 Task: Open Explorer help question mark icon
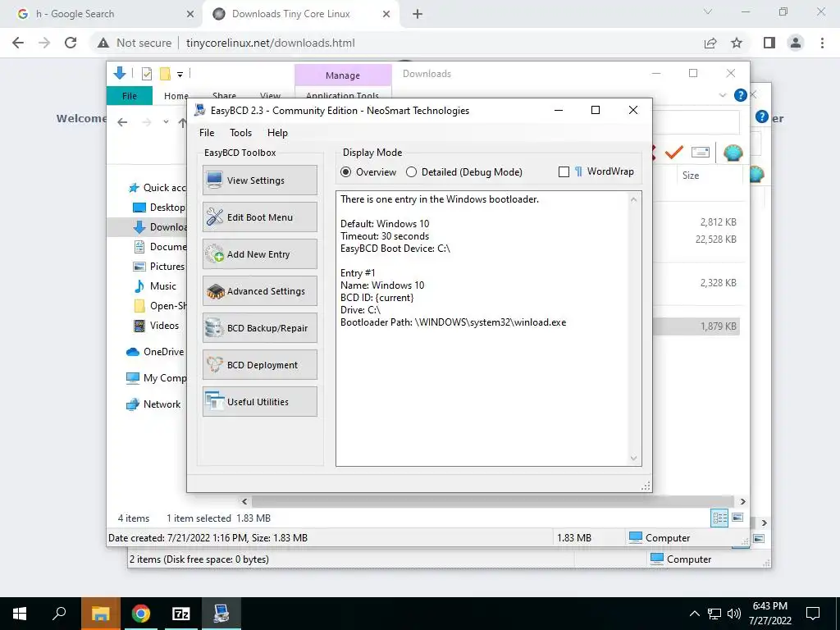741,95
